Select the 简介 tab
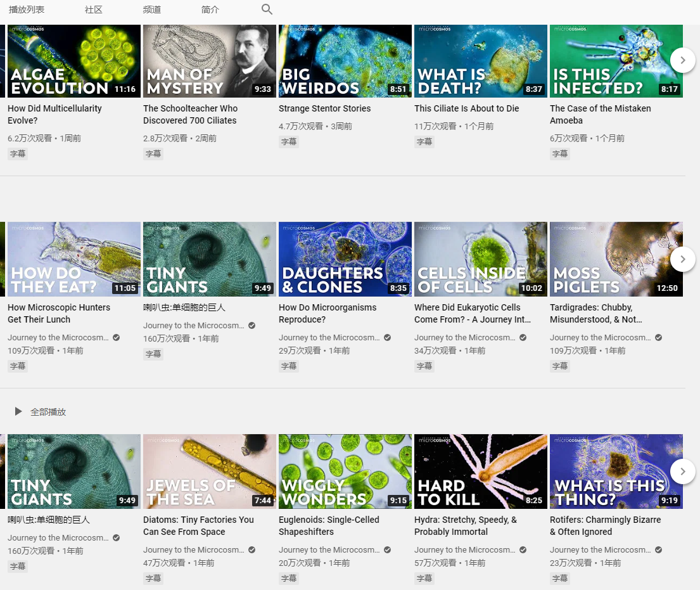700x590 pixels. (x=210, y=10)
